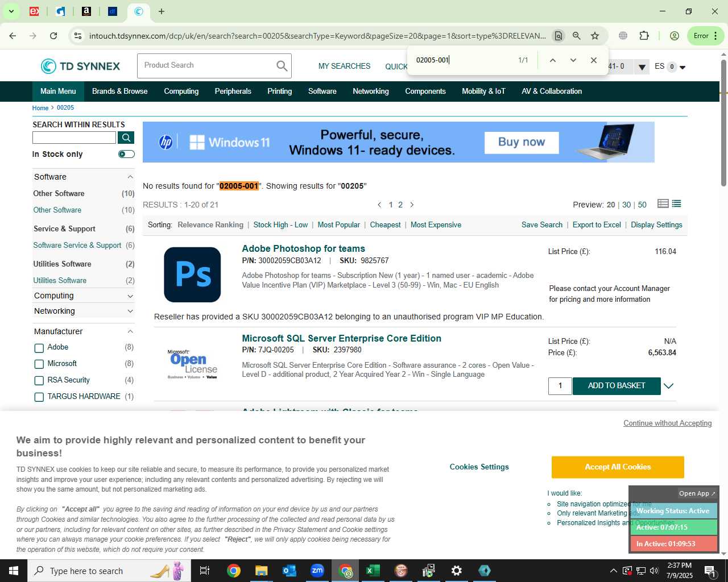Check the RSA Security manufacturer checkbox
The width and height of the screenshot is (728, 582).
tap(39, 381)
